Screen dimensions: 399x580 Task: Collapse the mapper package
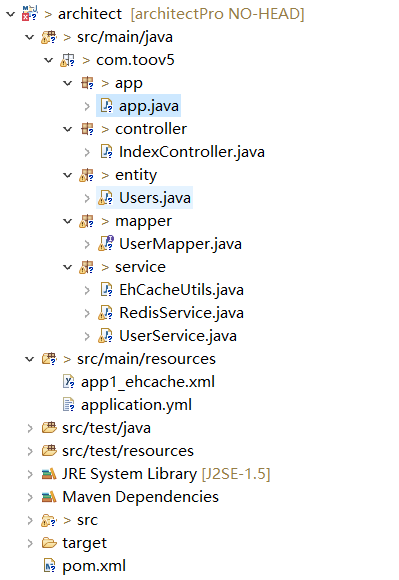tap(68, 221)
